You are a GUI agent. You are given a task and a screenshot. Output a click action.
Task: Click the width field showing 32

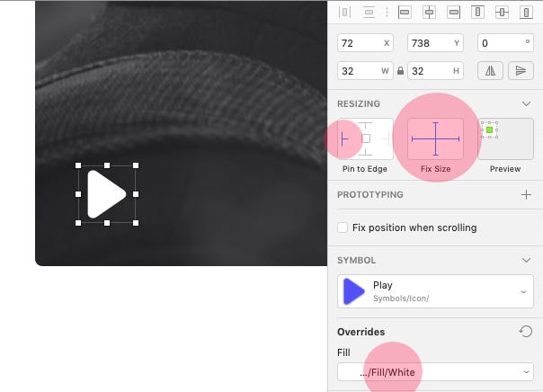point(365,71)
